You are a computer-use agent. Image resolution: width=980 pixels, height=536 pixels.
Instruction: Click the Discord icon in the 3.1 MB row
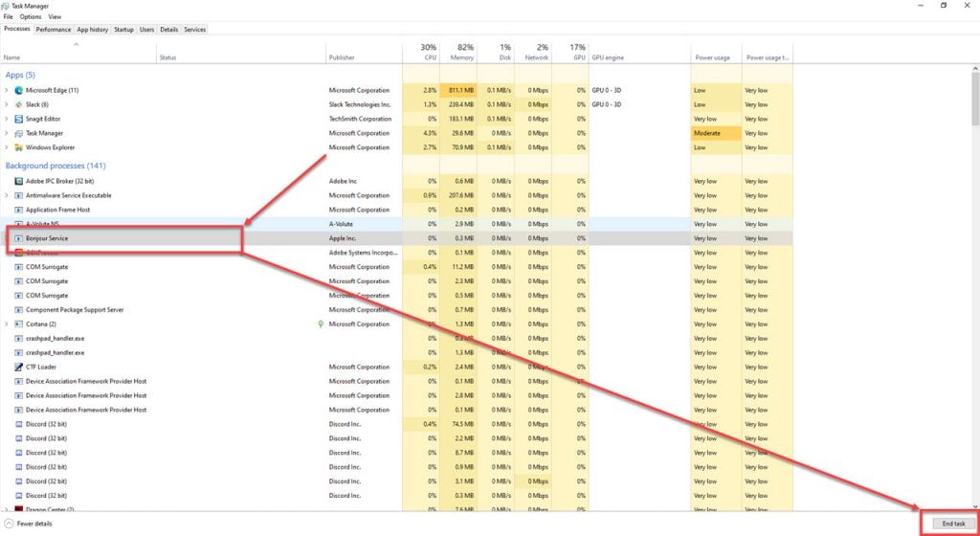[19, 481]
